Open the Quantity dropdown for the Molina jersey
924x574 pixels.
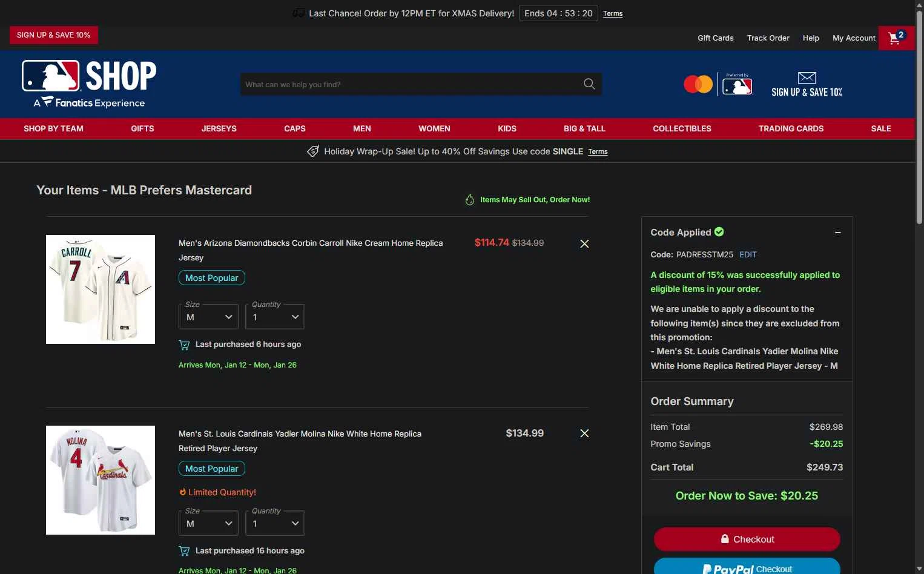coord(275,523)
